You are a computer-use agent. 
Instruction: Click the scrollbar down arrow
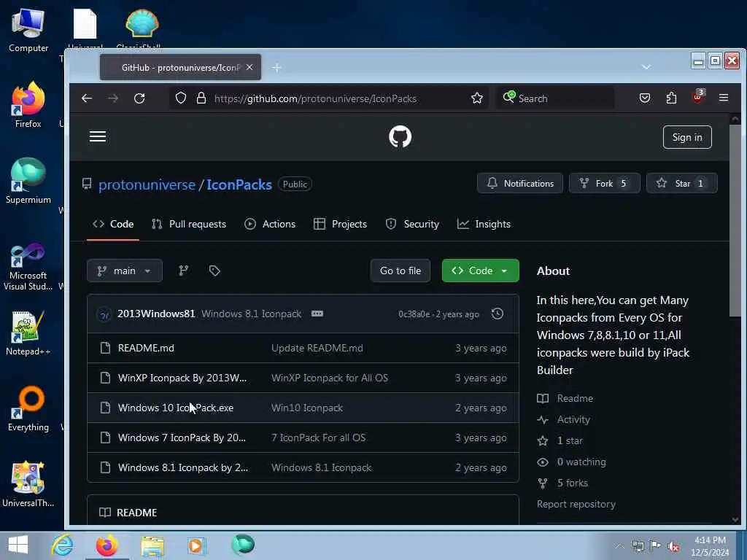(735, 519)
